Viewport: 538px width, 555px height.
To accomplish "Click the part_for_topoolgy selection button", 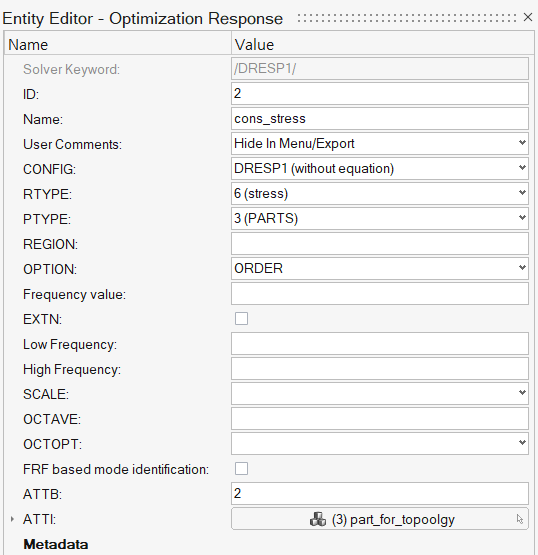I will (x=380, y=519).
